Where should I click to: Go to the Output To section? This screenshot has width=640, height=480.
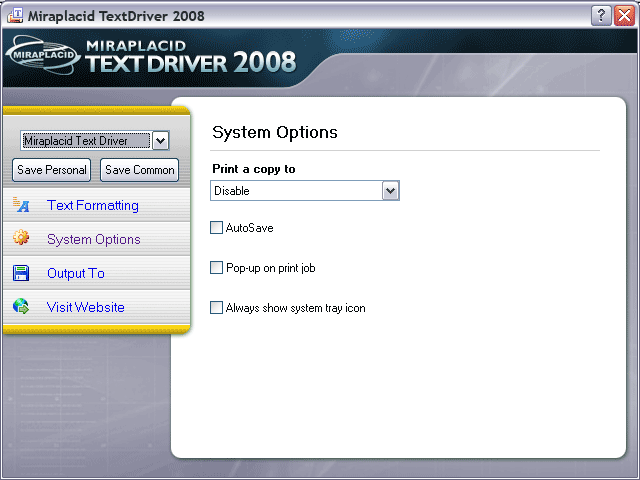(x=76, y=273)
